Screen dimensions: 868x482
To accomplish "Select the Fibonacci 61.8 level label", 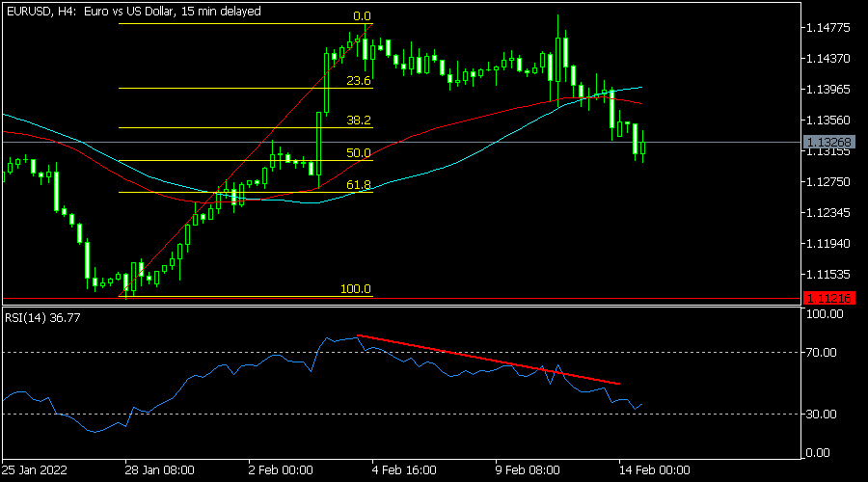I will pyautogui.click(x=358, y=185).
